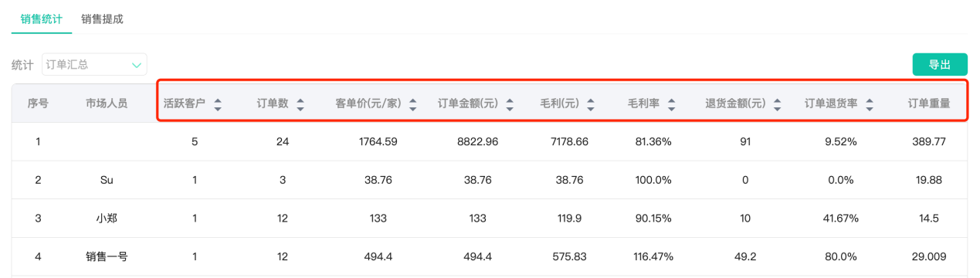
Task: Open the 销售提成 tab
Action: pyautogui.click(x=102, y=19)
